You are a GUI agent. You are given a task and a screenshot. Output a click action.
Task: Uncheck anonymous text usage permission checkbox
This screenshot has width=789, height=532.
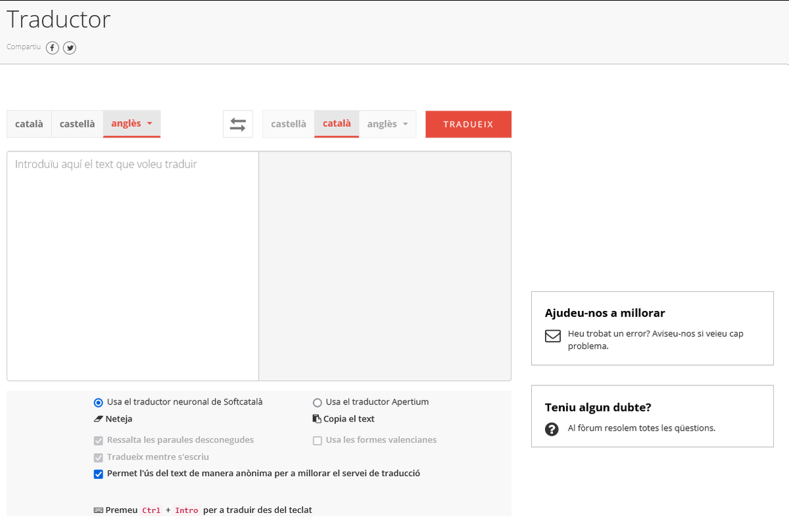pyautogui.click(x=99, y=473)
